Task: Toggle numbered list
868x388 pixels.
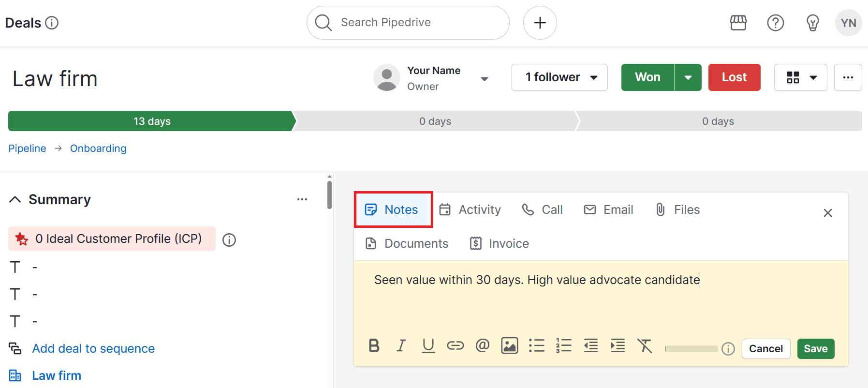Action: pos(563,345)
